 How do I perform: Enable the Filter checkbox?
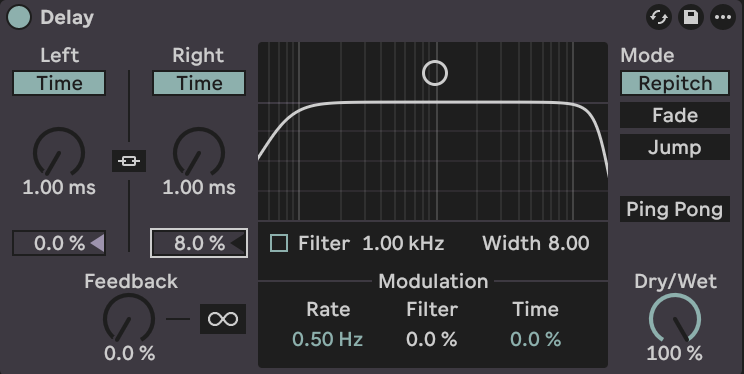coord(279,243)
